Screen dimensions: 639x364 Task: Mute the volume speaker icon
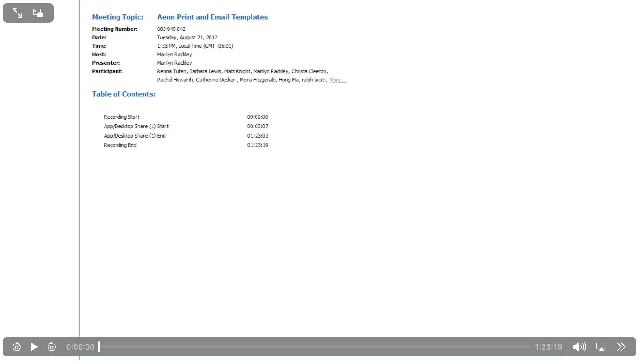(x=579, y=347)
